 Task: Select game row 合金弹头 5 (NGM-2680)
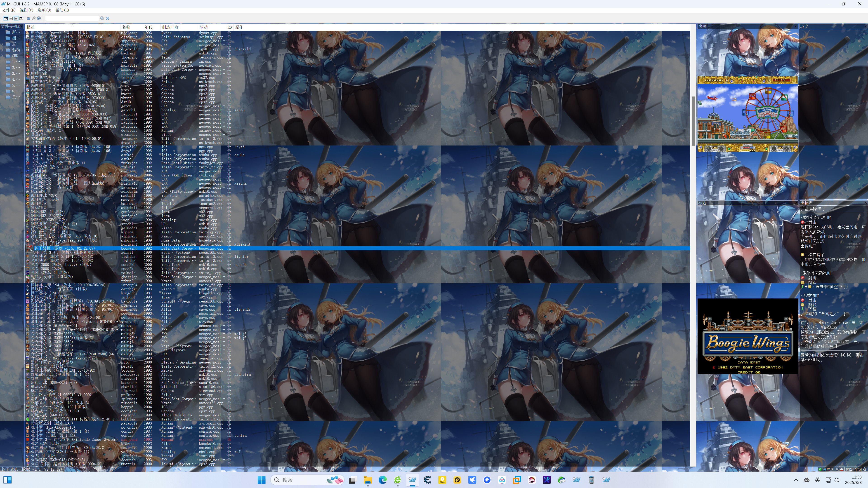(x=358, y=350)
